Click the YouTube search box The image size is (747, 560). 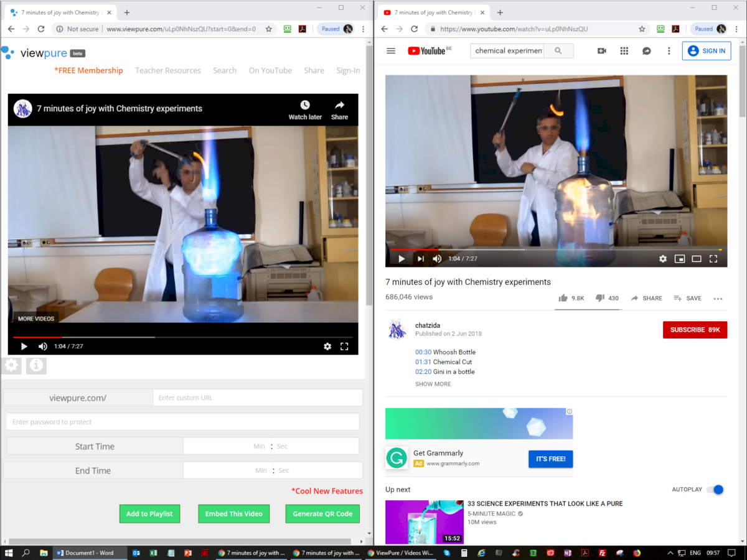[x=507, y=51]
